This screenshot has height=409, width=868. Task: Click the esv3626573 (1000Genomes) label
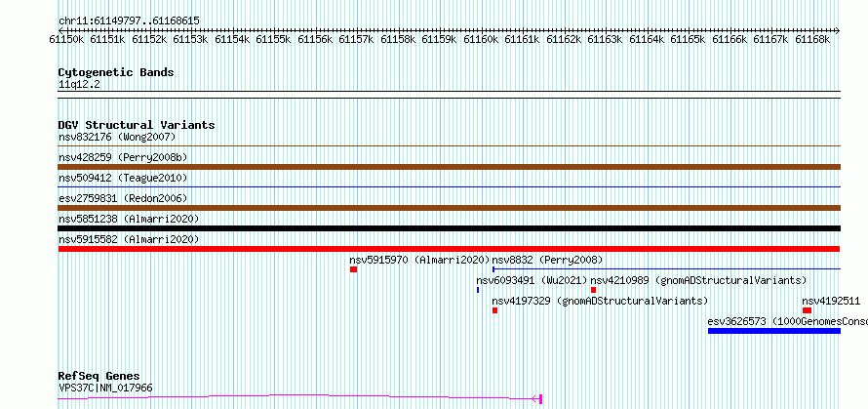(787, 321)
